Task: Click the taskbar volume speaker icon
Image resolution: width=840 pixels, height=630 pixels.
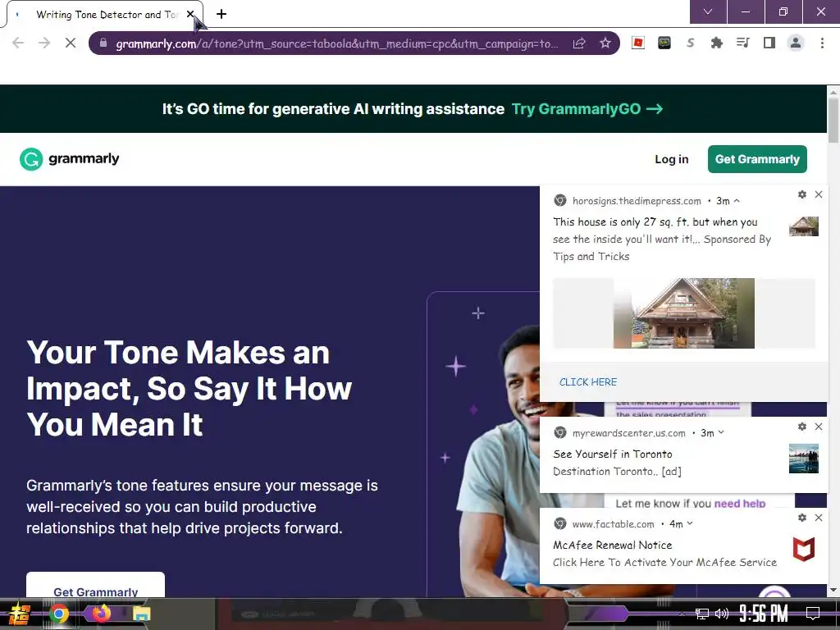Action: (x=721, y=614)
